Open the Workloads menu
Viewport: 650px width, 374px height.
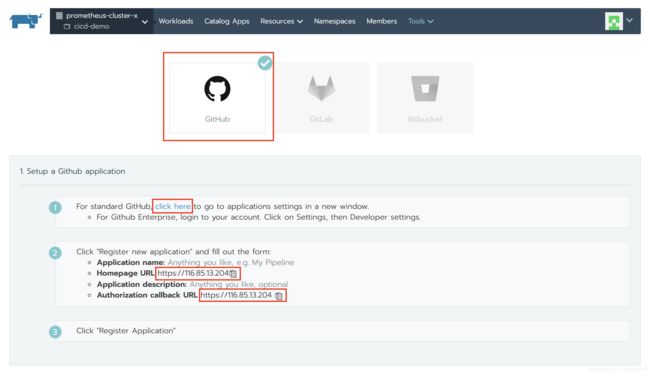click(x=176, y=21)
